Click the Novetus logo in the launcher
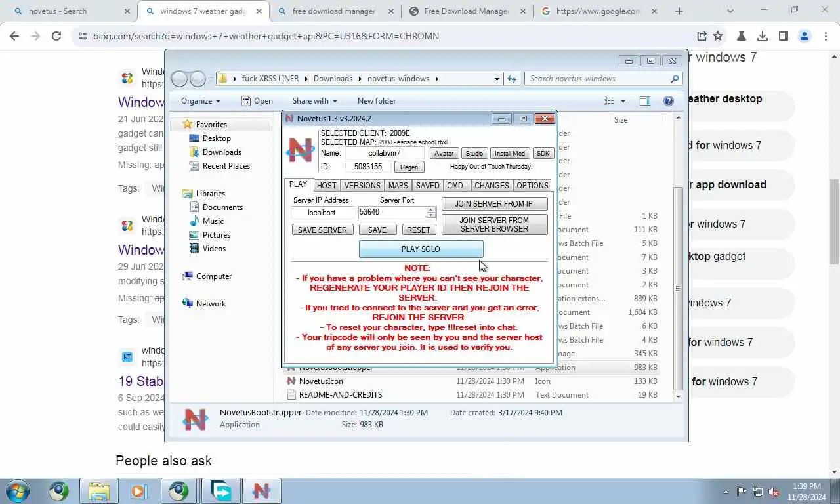This screenshot has width=840, height=504. point(301,151)
